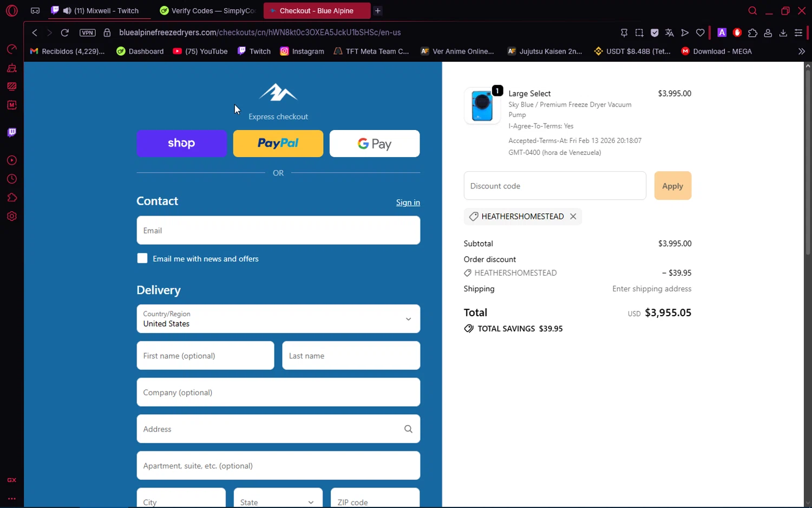The image size is (812, 508).
Task: Take a snapshot with the capture icon
Action: [x=639, y=33]
